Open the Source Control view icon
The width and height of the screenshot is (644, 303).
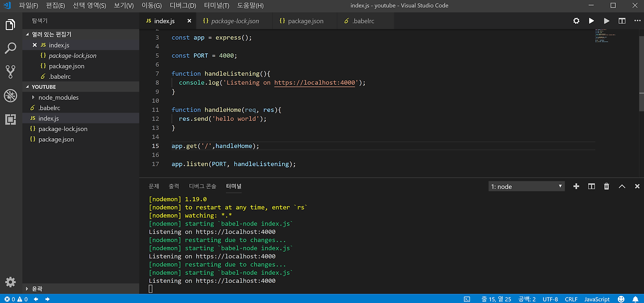tap(11, 72)
